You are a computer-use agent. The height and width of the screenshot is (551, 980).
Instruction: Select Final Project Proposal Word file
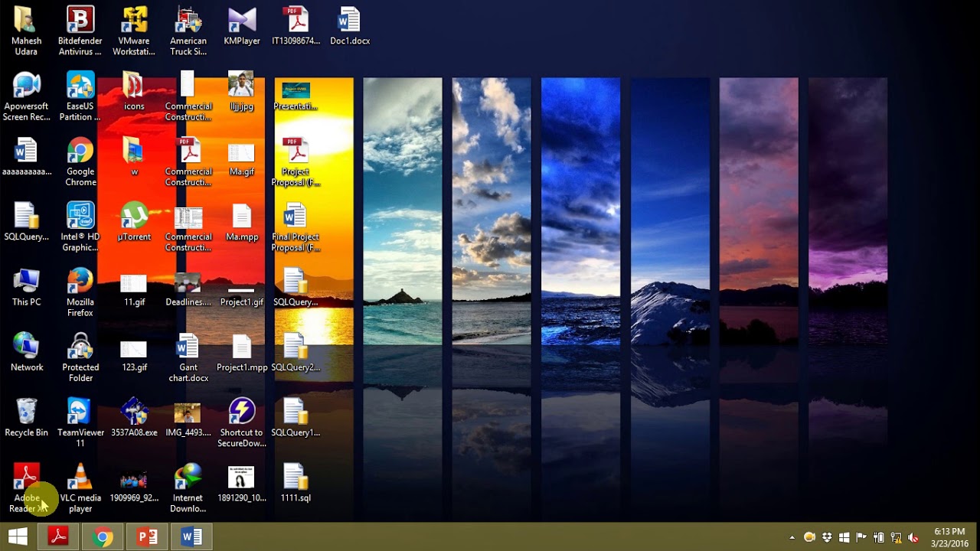tap(296, 227)
